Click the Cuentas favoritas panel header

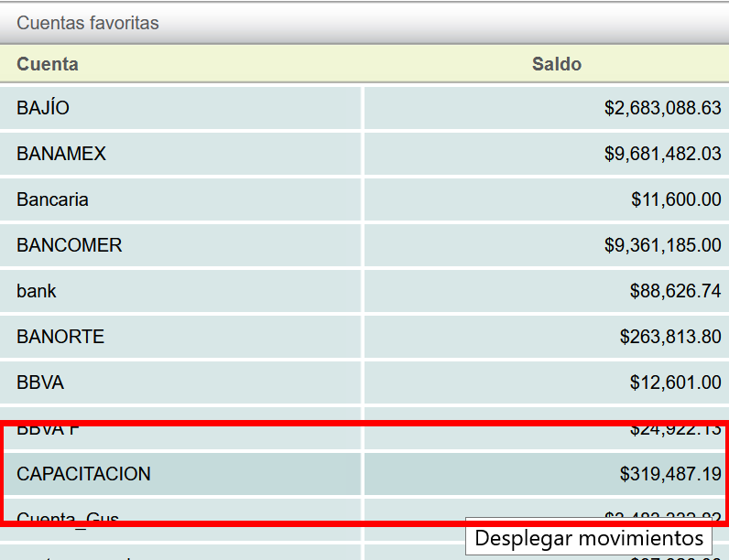pyautogui.click(x=88, y=23)
